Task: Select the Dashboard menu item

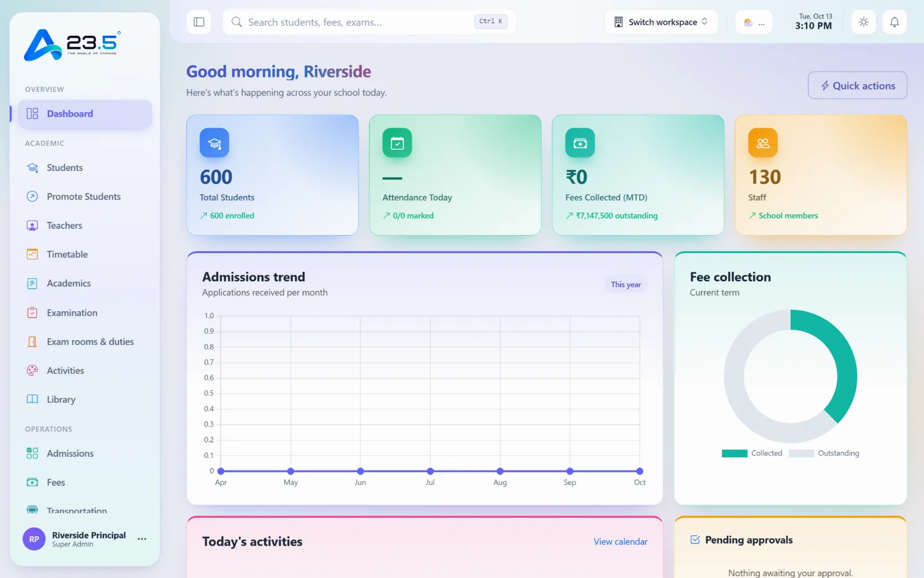Action: [84, 114]
